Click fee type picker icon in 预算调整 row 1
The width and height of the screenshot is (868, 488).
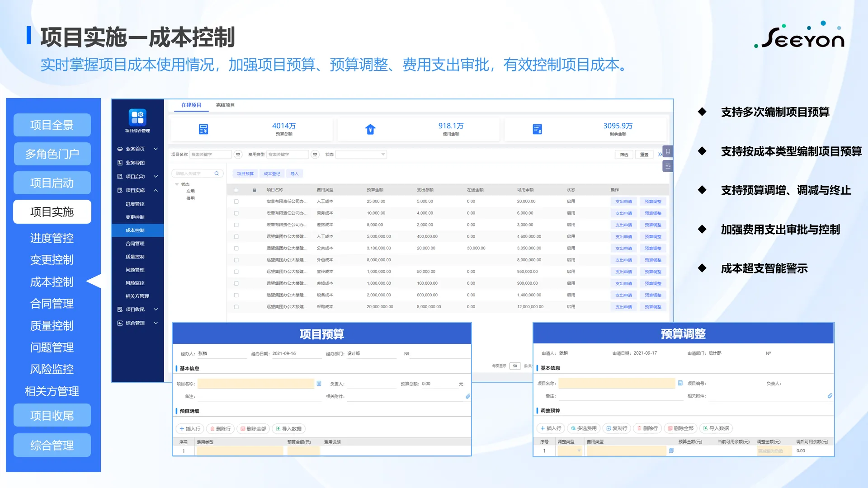[671, 450]
